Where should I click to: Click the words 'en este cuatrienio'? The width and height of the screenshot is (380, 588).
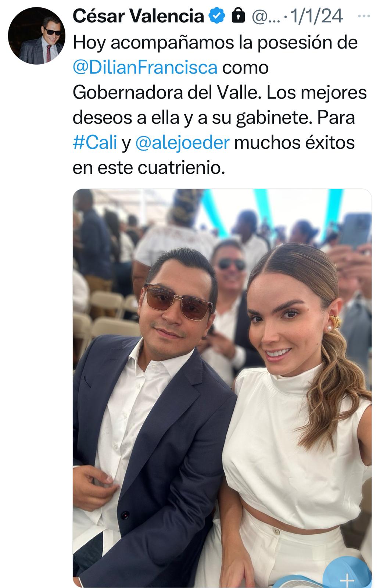coord(148,168)
